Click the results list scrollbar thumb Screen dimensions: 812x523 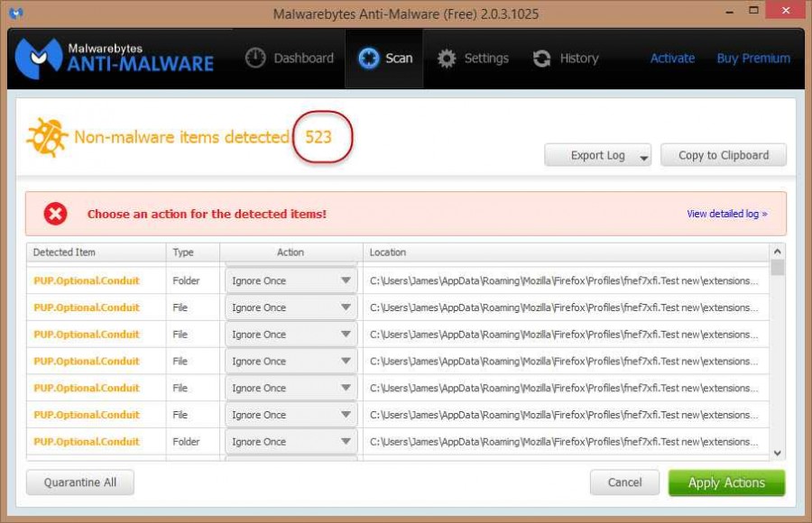click(x=777, y=267)
